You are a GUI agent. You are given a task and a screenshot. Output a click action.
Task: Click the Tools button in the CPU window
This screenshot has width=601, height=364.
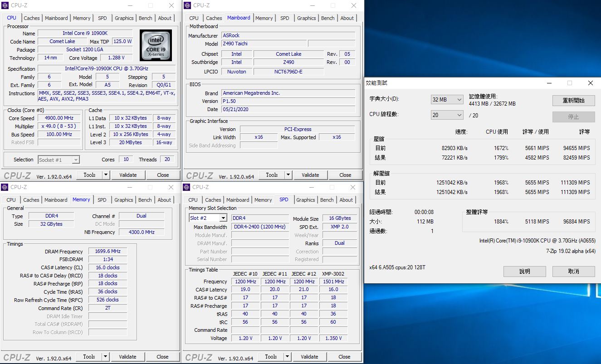[x=89, y=175]
